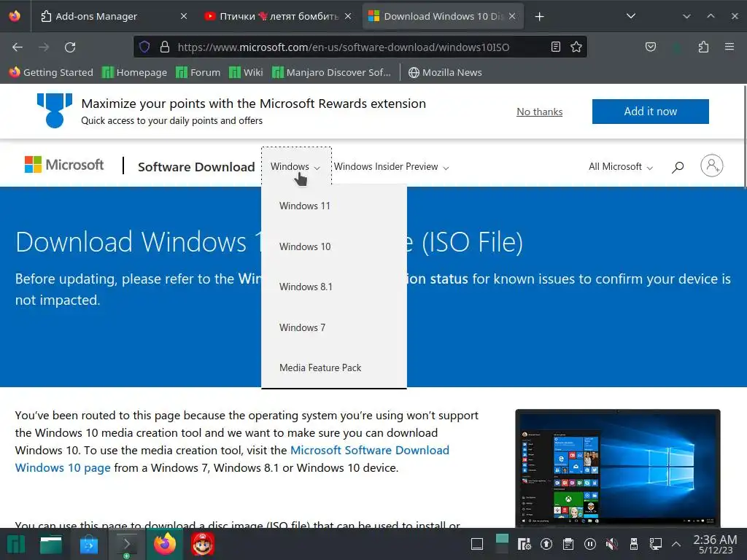This screenshot has height=560, width=747.
Task: Open the Microsoft search magnifier
Action: 678,167
